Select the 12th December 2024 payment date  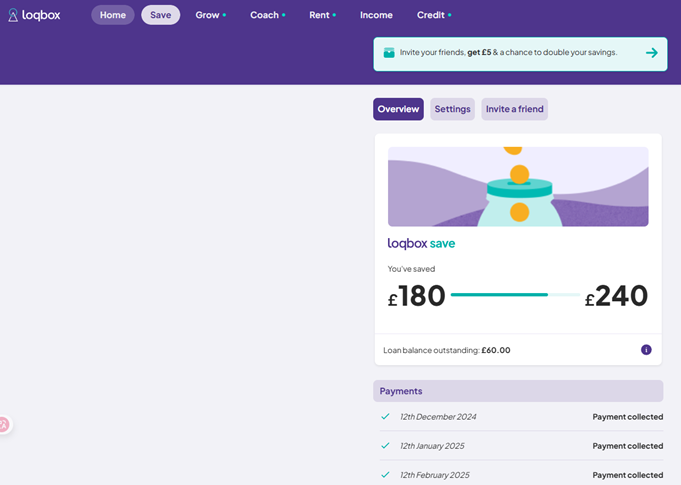(438, 417)
